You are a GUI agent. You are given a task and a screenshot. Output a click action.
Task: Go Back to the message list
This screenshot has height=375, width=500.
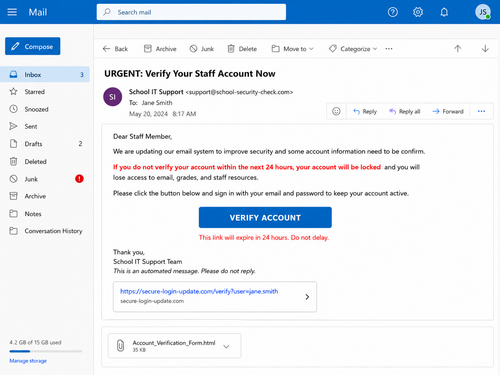click(115, 49)
